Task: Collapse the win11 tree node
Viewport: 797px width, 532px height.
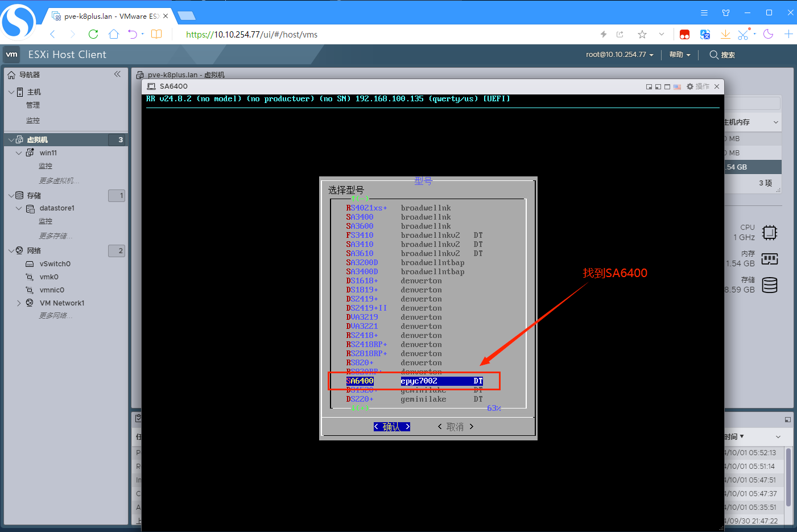Action: 19,152
